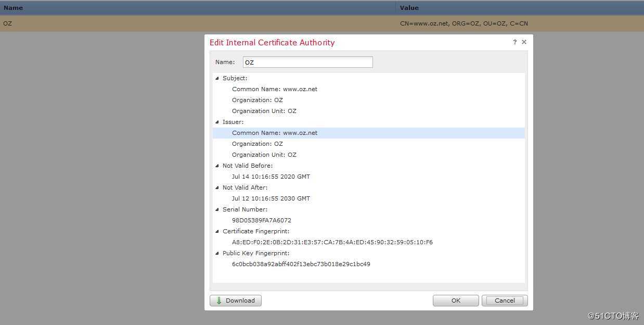Viewport: 644px width, 325px height.
Task: Select the highlighted Issuer Common Name www.oz.net row
Action: 369,133
